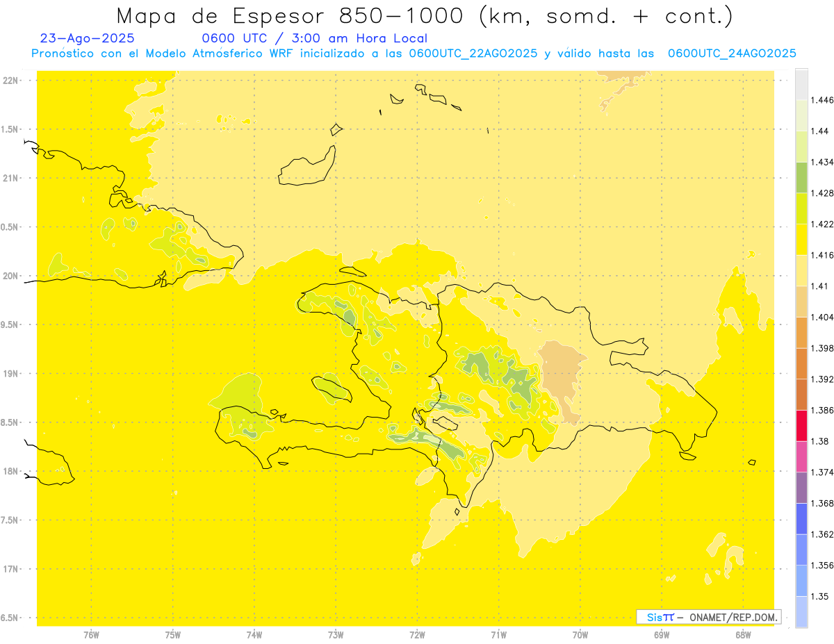The image size is (834, 644).
Task: Click the '68W' longitude label
Action: click(x=743, y=635)
